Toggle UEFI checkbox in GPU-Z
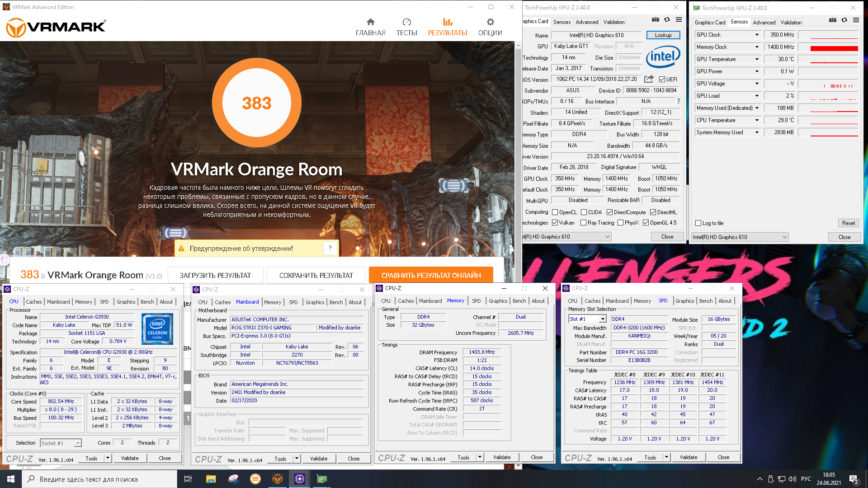The height and width of the screenshot is (488, 868). click(x=662, y=80)
